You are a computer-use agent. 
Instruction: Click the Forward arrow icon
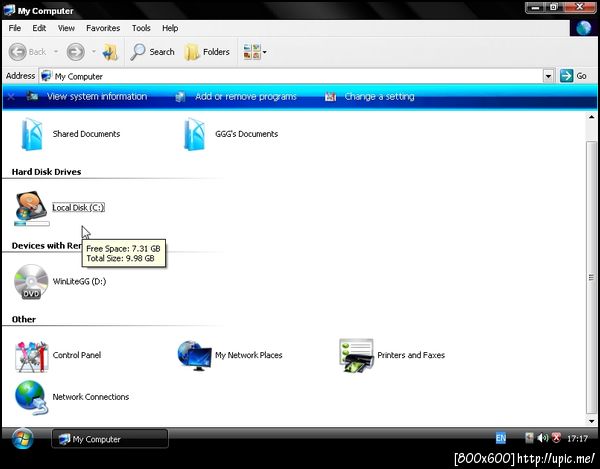[x=75, y=52]
